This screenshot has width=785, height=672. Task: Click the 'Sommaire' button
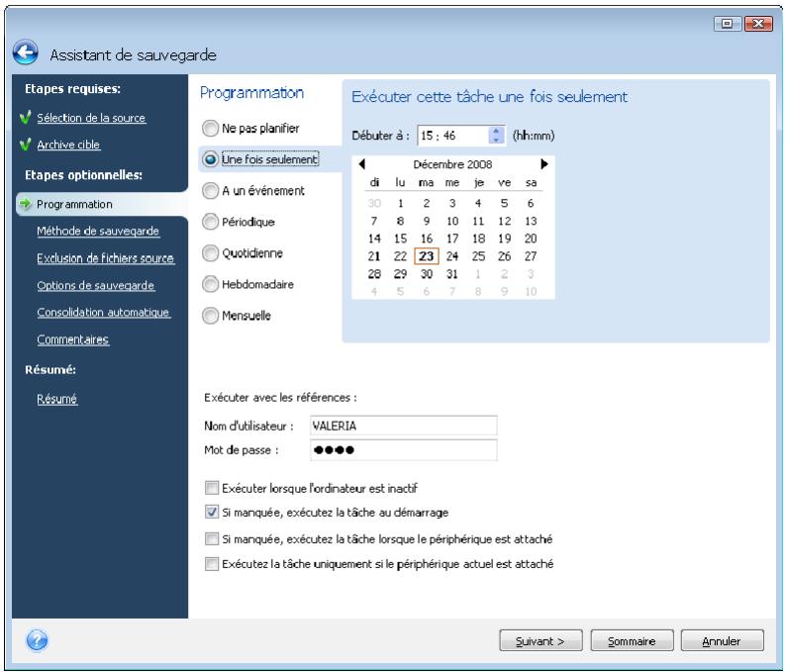click(632, 640)
